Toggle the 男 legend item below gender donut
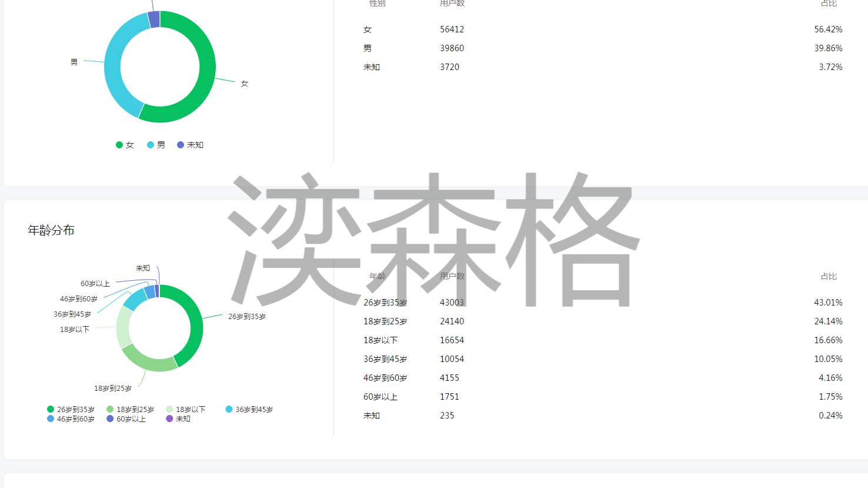868x488 pixels. point(156,145)
